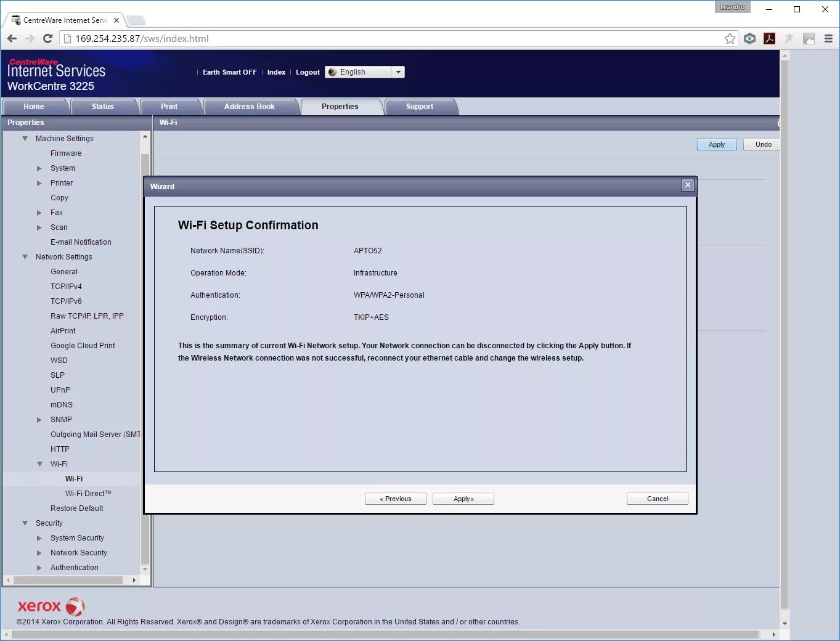840x641 pixels.
Task: Switch to the Home tab
Action: point(34,107)
